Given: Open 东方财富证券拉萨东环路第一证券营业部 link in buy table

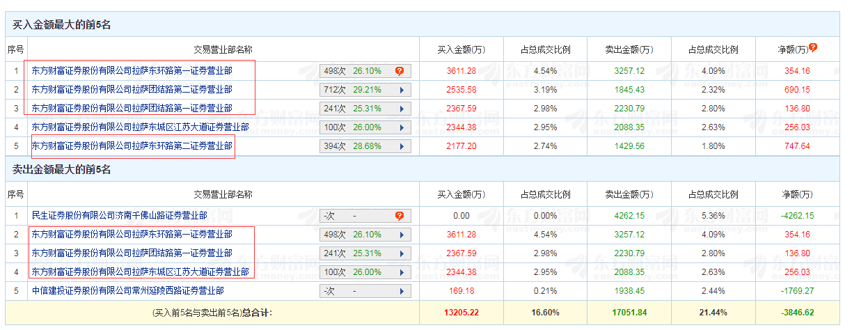Looking at the screenshot, I should pos(132,70).
